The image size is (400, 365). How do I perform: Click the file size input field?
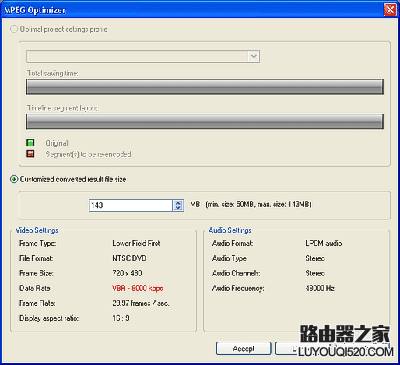tap(131, 205)
